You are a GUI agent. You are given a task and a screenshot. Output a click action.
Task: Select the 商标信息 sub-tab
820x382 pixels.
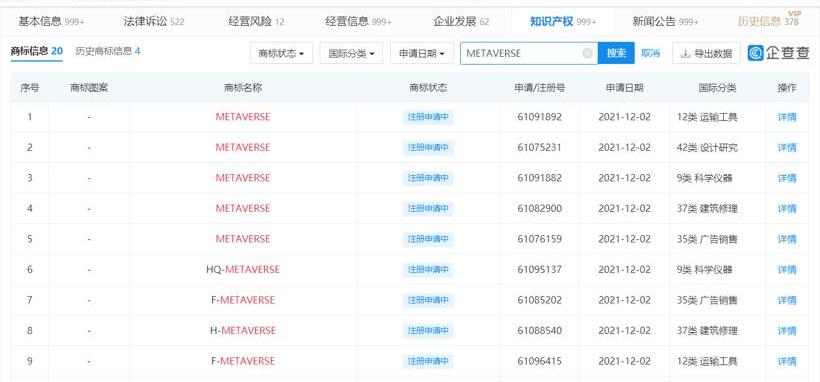[37, 51]
